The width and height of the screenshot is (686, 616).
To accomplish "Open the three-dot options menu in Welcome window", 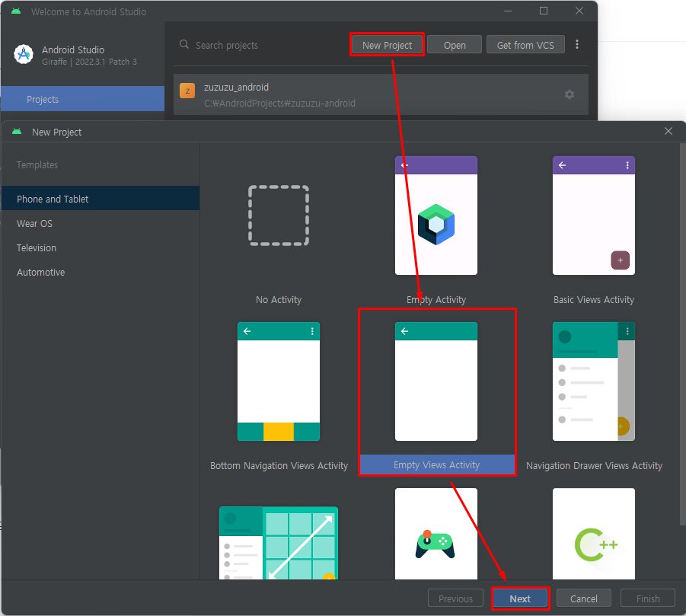I will [x=576, y=44].
